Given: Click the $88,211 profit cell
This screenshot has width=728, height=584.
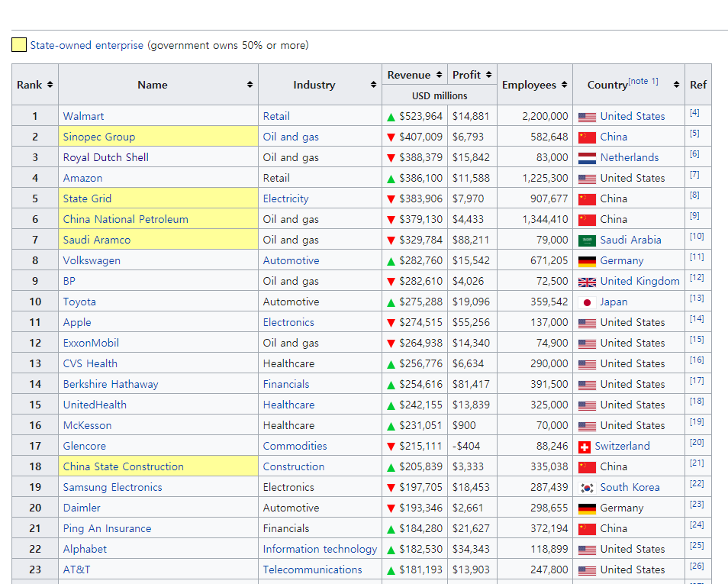Looking at the screenshot, I should click(471, 240).
